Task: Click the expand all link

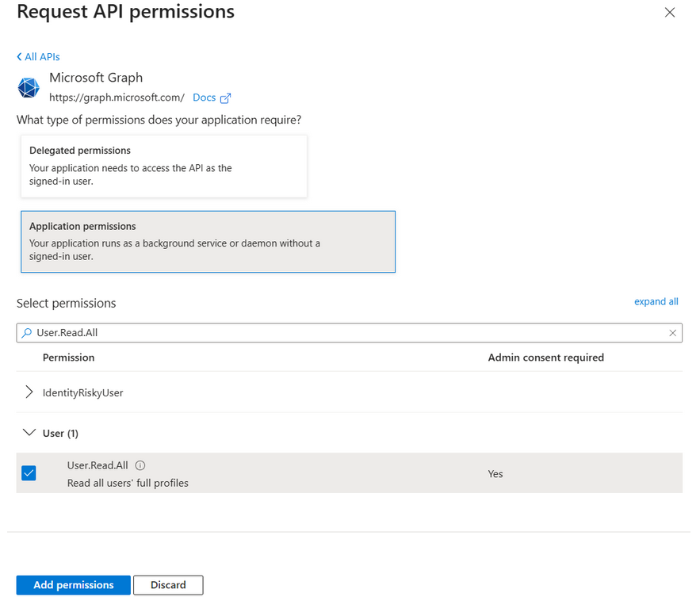Action: (656, 302)
